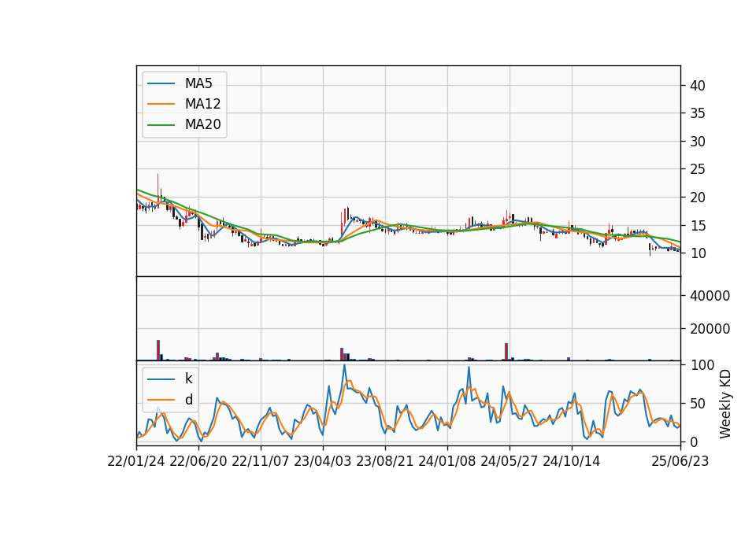The height and width of the screenshot is (543, 756).
Task: Click the k line peak at 100
Action: tap(344, 366)
